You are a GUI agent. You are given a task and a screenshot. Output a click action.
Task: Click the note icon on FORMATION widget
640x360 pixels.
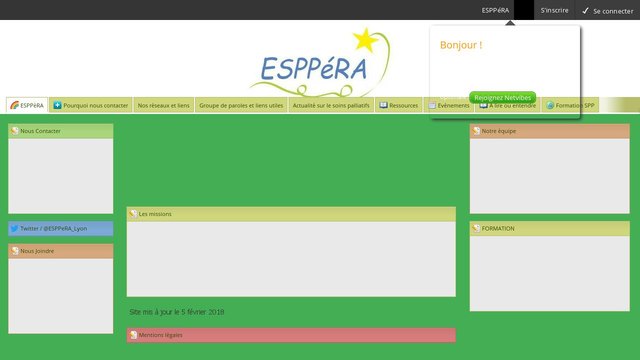click(x=476, y=228)
